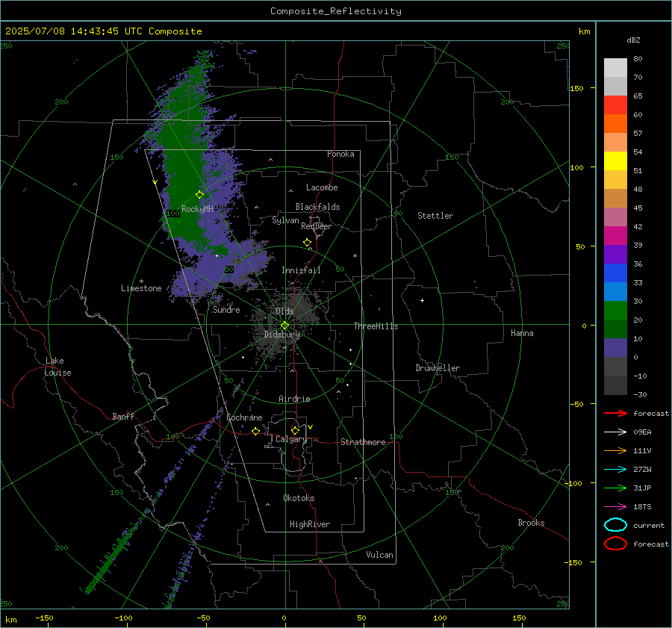The image size is (672, 628).
Task: Select the cyan 27ZW arrow icon
Action: 615,470
